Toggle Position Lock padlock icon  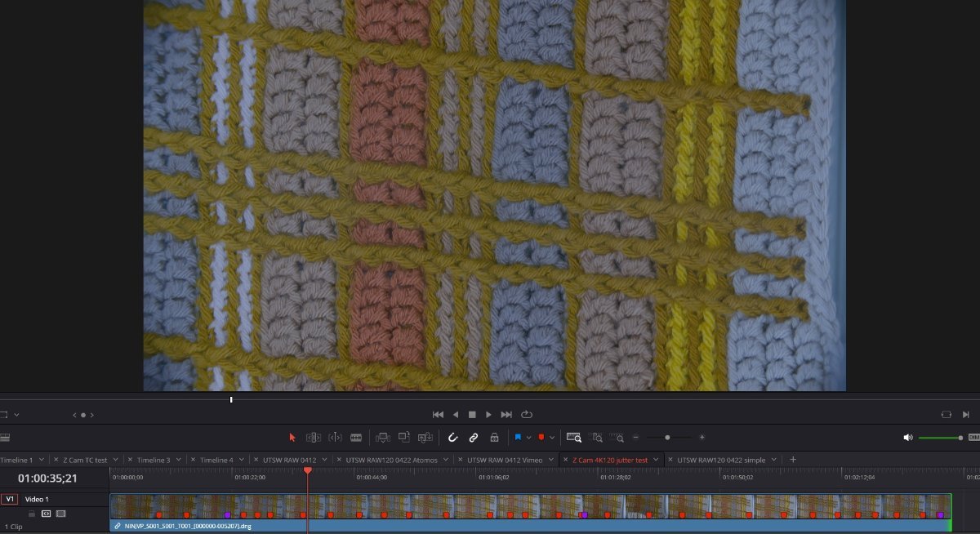tap(494, 438)
